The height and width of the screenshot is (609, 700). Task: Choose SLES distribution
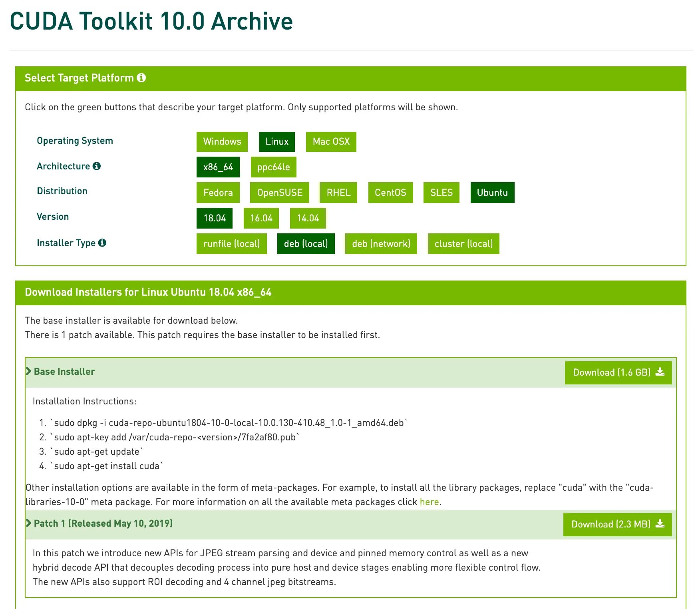(441, 193)
